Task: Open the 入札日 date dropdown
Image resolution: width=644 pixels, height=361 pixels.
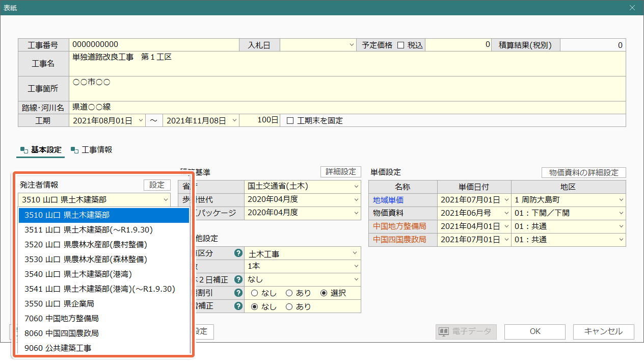Action: [352, 45]
